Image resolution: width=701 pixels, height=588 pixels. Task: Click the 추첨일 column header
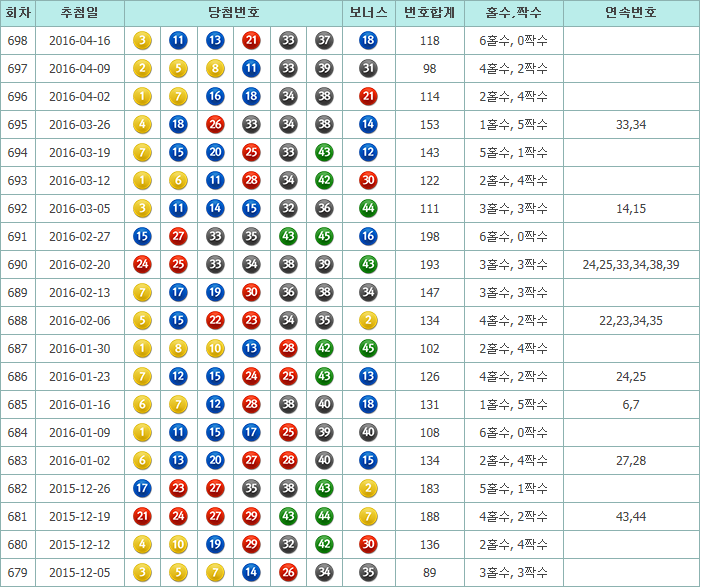click(80, 13)
